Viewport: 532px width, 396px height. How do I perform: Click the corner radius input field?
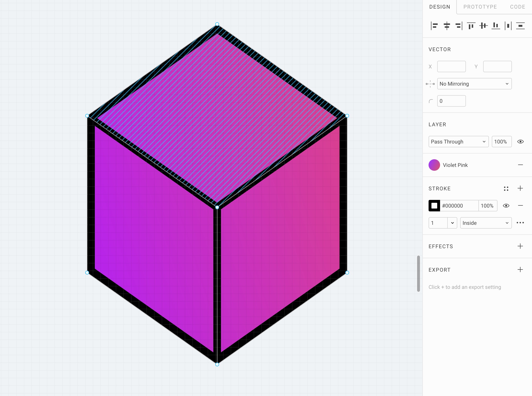(451, 101)
